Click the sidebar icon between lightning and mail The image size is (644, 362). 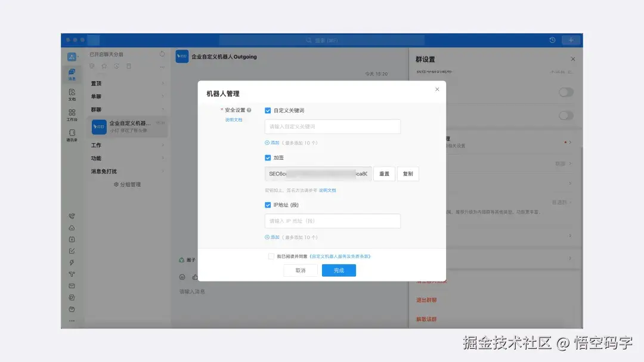click(x=72, y=274)
